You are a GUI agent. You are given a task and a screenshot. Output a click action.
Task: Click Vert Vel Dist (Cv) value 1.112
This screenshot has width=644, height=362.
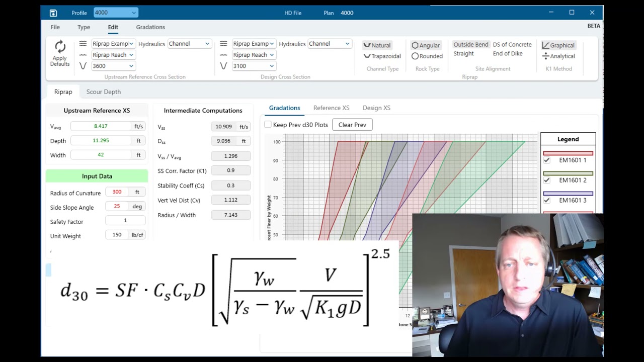tap(230, 200)
